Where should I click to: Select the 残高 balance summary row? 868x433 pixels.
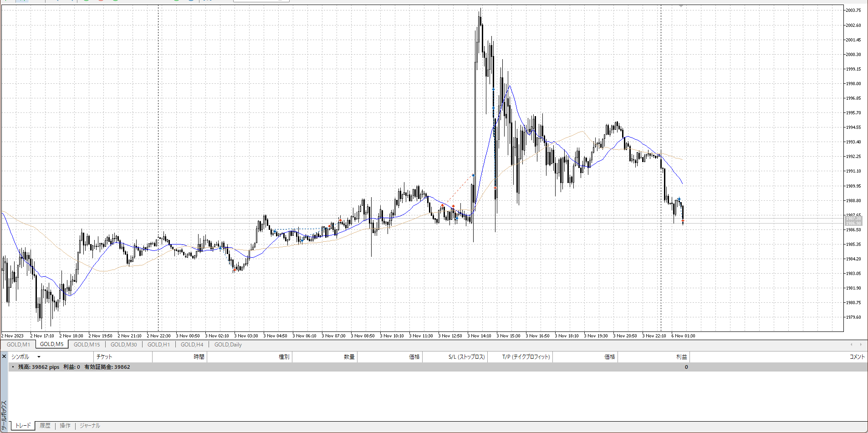(x=74, y=367)
